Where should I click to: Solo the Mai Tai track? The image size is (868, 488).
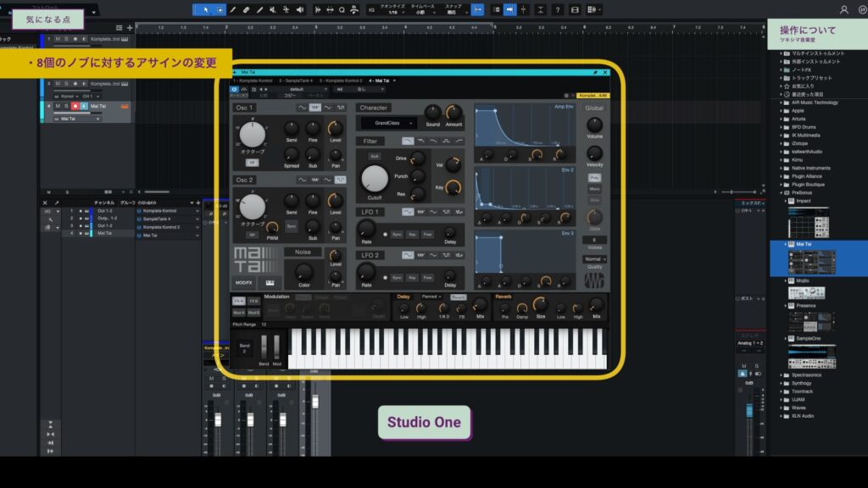[66, 106]
